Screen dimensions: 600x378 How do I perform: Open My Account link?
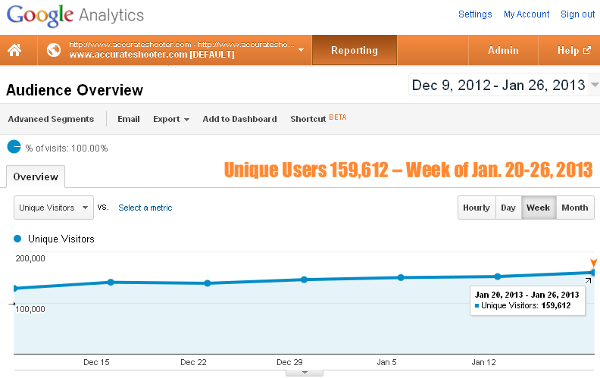coord(526,14)
